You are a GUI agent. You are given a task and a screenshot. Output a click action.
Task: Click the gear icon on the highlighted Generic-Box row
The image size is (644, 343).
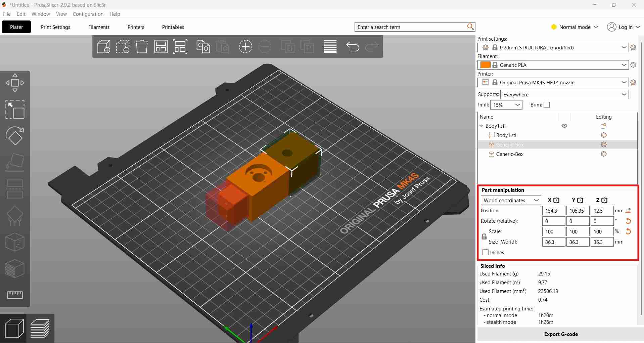point(604,144)
